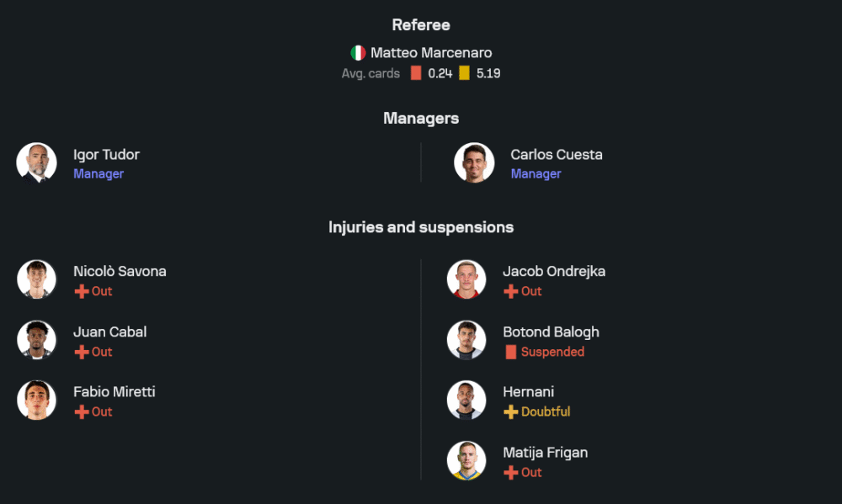The width and height of the screenshot is (842, 504).
Task: Click the red injury cross under Jacob Ondrejka
Action: [x=510, y=291]
